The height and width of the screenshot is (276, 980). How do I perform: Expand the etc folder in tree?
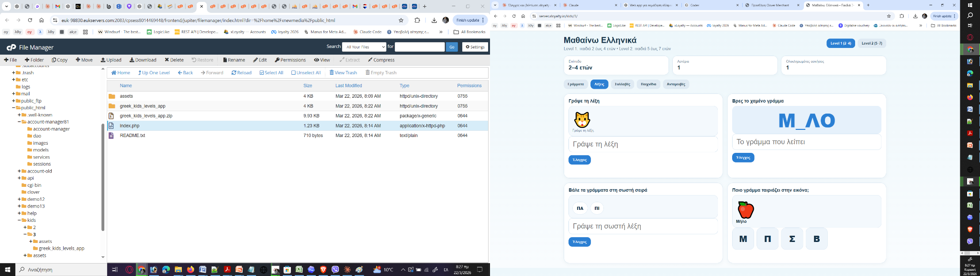point(13,80)
